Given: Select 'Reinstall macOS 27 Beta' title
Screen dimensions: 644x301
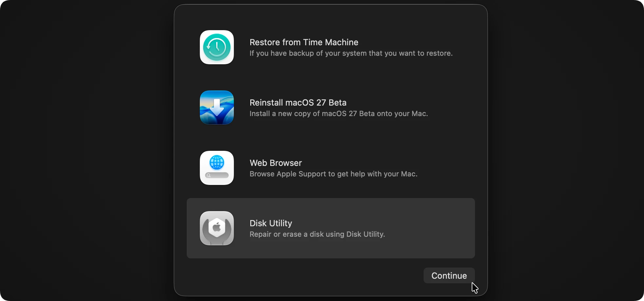Looking at the screenshot, I should [x=298, y=103].
